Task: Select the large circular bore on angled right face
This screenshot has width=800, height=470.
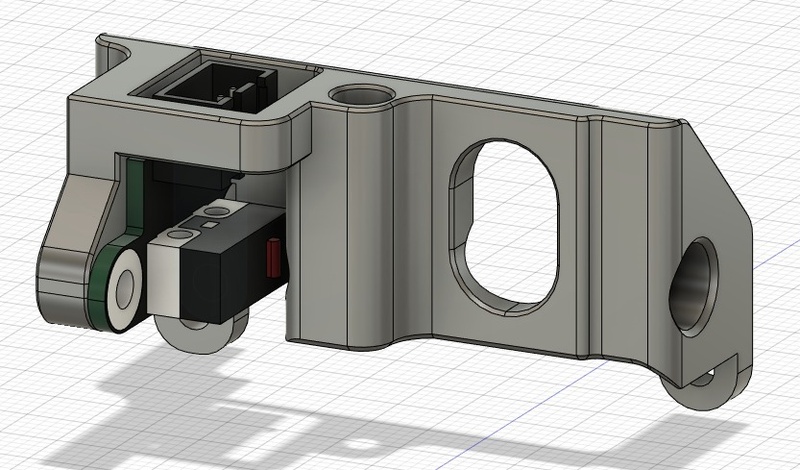Action: click(x=694, y=287)
